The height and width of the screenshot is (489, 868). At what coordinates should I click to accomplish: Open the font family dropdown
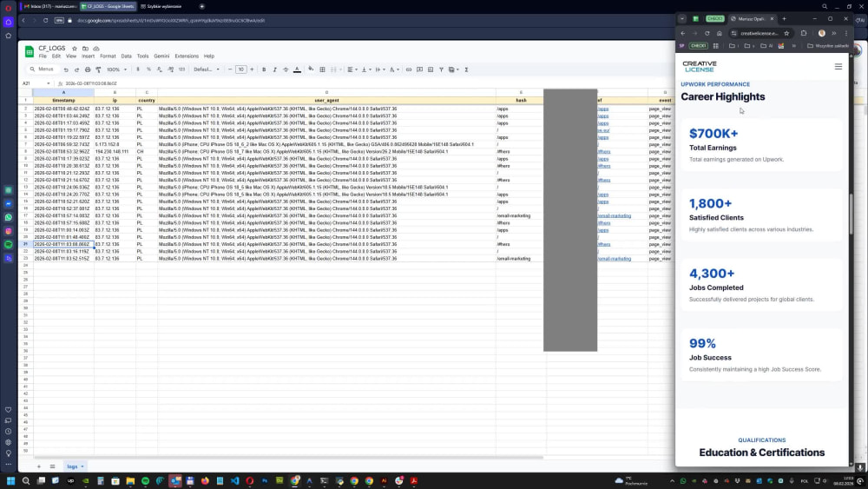(207, 69)
